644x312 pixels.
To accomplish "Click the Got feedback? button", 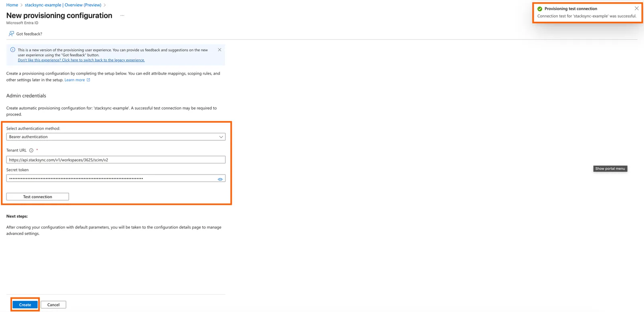I will [25, 34].
